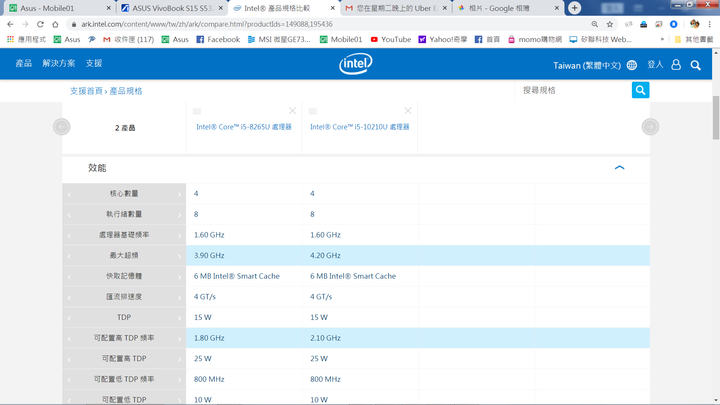
Task: Open the 解決方案 menu
Action: click(59, 63)
